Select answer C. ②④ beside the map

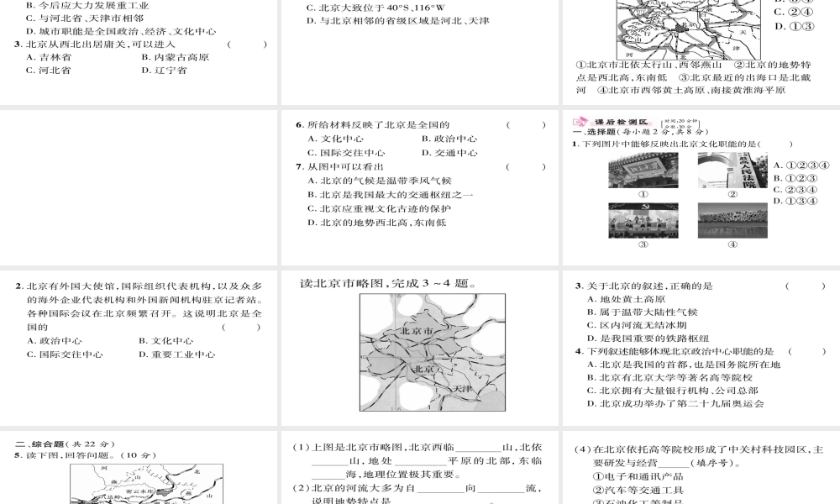coord(794,12)
